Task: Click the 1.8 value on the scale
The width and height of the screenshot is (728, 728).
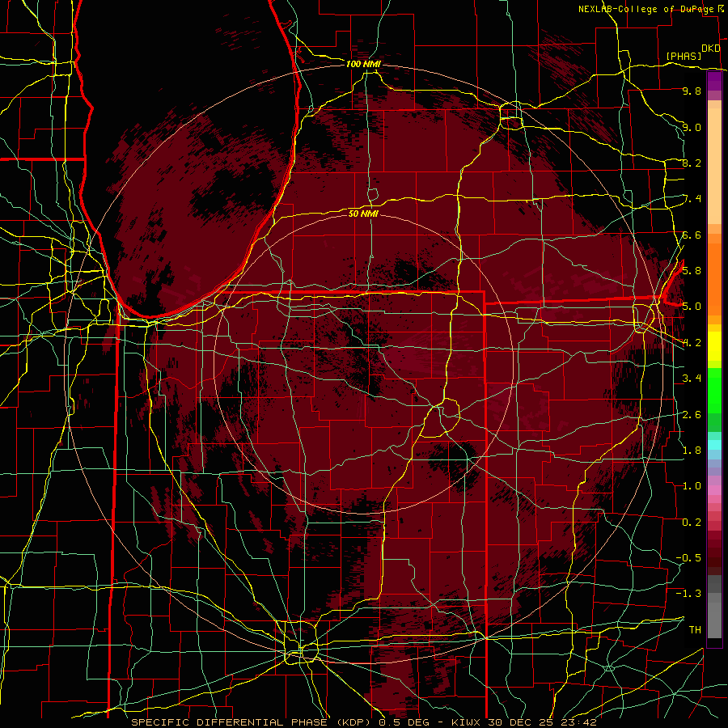Action: click(x=692, y=450)
